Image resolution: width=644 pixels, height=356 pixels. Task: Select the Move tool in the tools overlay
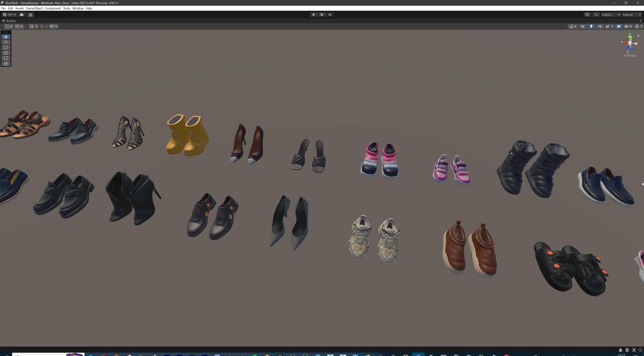pyautogui.click(x=5, y=42)
